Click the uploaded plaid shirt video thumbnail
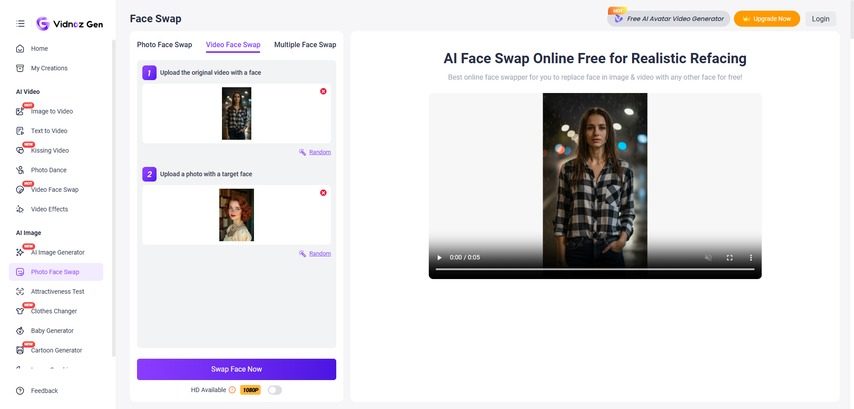The height and width of the screenshot is (409, 854). 236,113
